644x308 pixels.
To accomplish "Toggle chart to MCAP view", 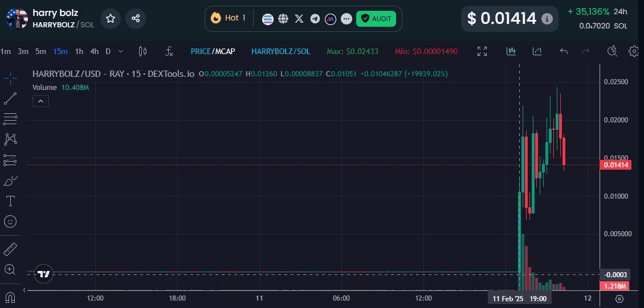I will 224,52.
